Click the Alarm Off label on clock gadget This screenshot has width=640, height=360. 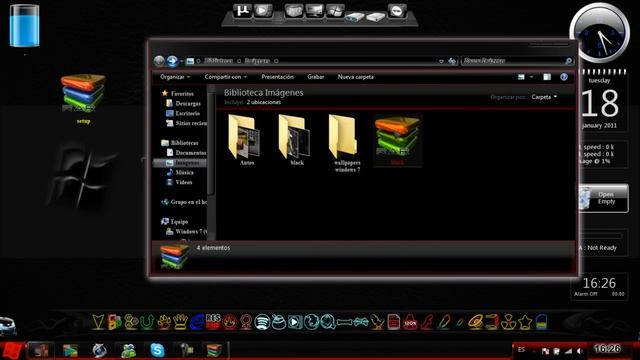tap(586, 294)
